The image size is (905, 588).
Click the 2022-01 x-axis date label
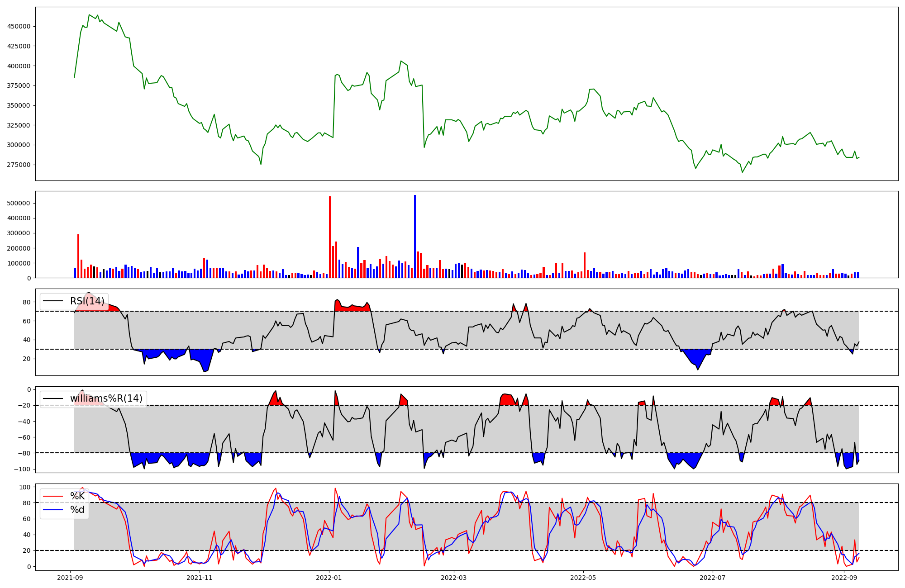pyautogui.click(x=329, y=578)
